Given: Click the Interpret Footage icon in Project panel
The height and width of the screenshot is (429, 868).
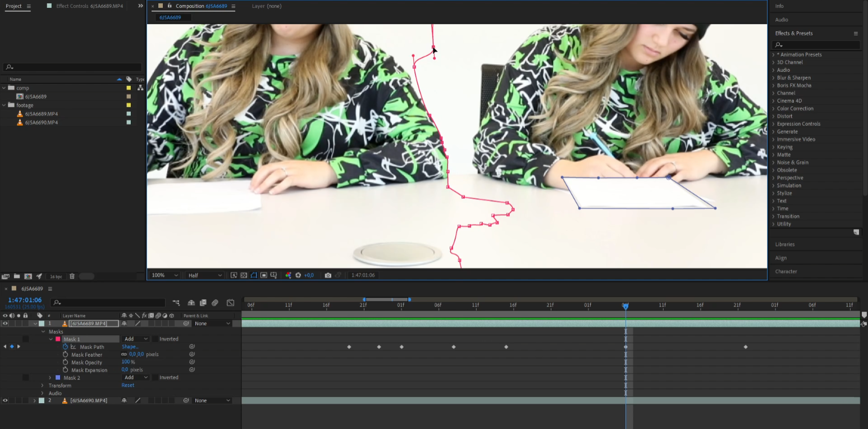Looking at the screenshot, I should (x=6, y=276).
